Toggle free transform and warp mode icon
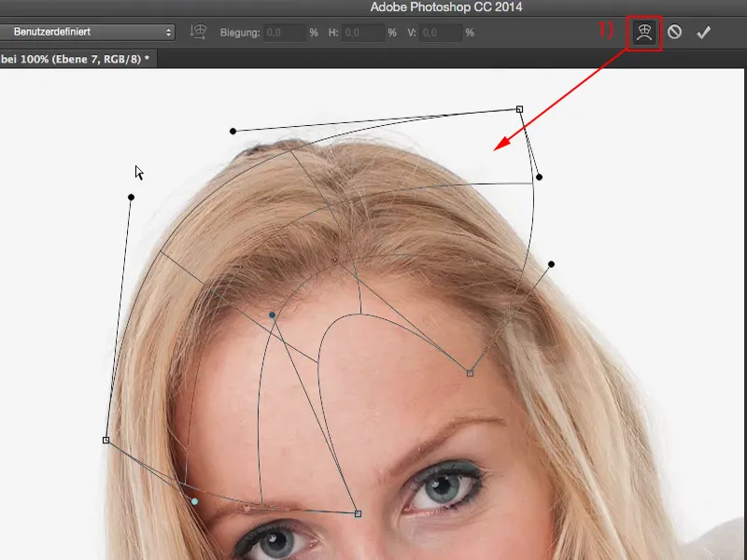The height and width of the screenshot is (560, 747). click(x=644, y=33)
